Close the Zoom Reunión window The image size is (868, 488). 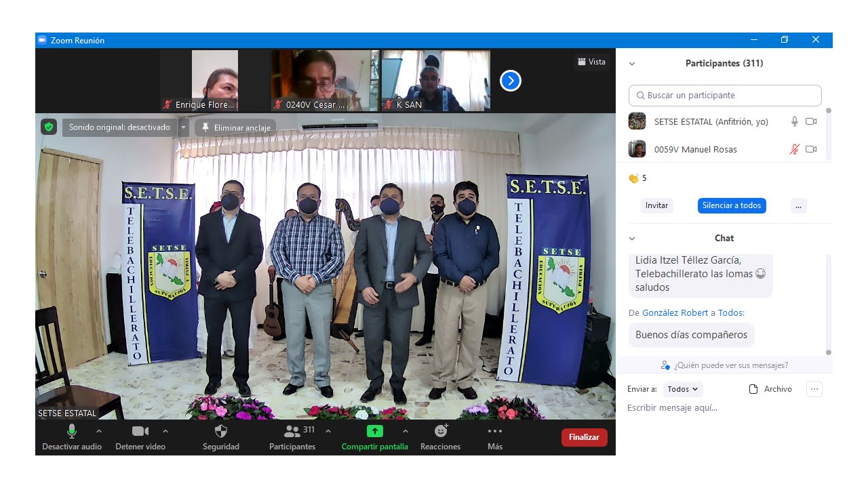pos(816,40)
